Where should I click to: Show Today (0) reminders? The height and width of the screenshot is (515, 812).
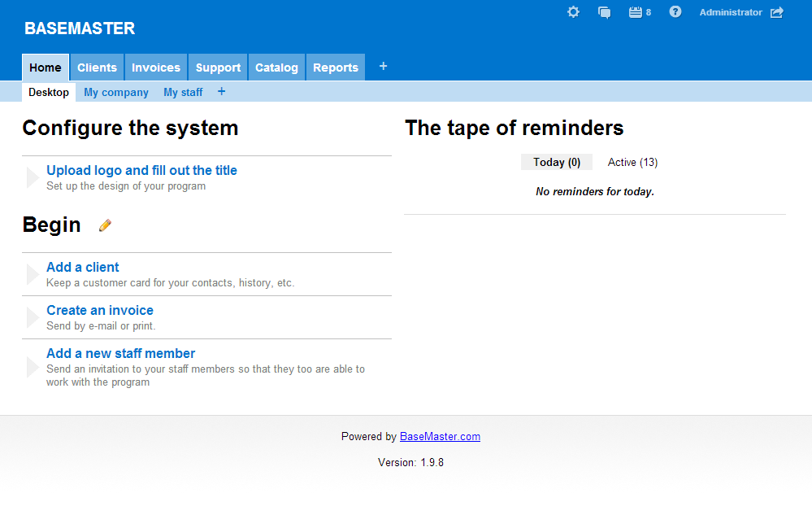point(557,162)
